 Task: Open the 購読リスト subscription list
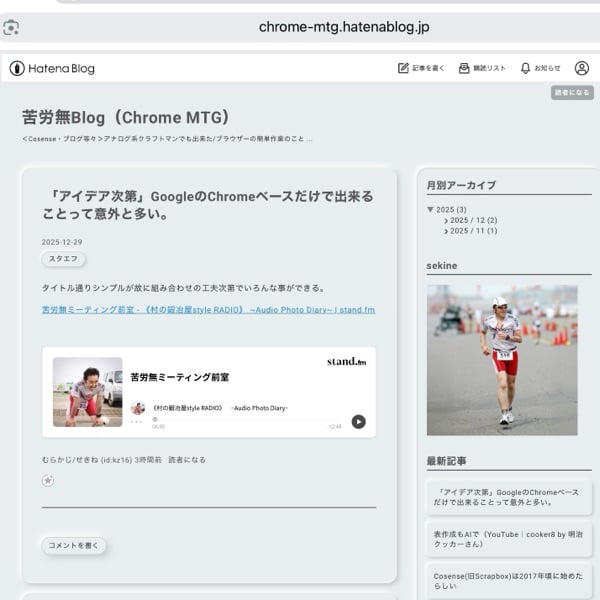point(482,68)
